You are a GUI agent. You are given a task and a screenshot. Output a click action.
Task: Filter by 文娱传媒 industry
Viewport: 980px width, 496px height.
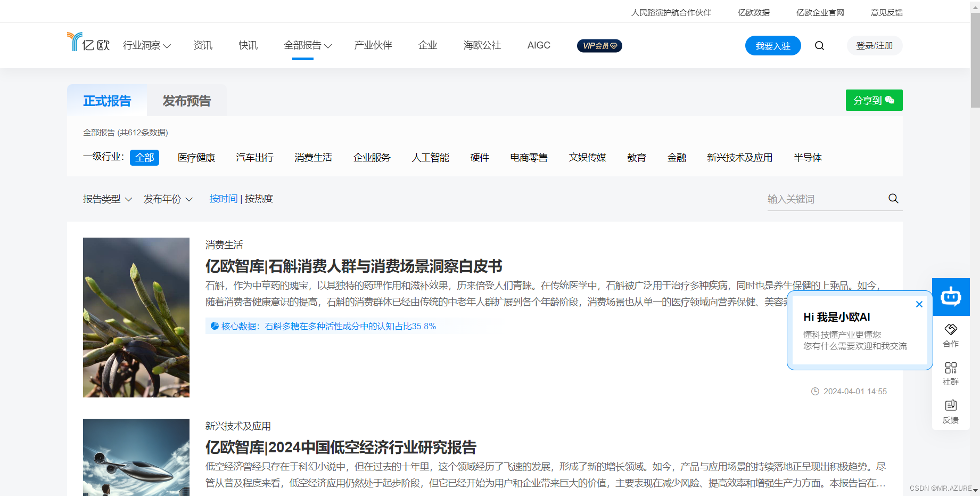[x=588, y=158]
